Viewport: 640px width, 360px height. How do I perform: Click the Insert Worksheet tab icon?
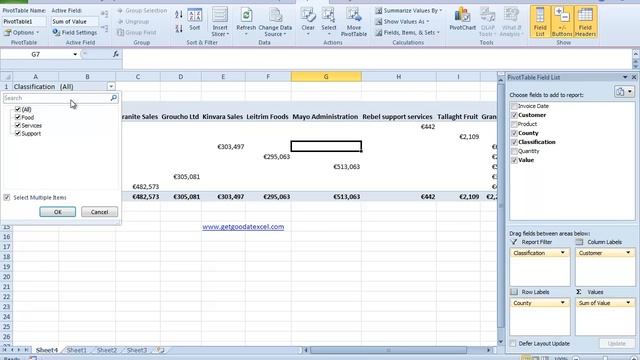161,350
